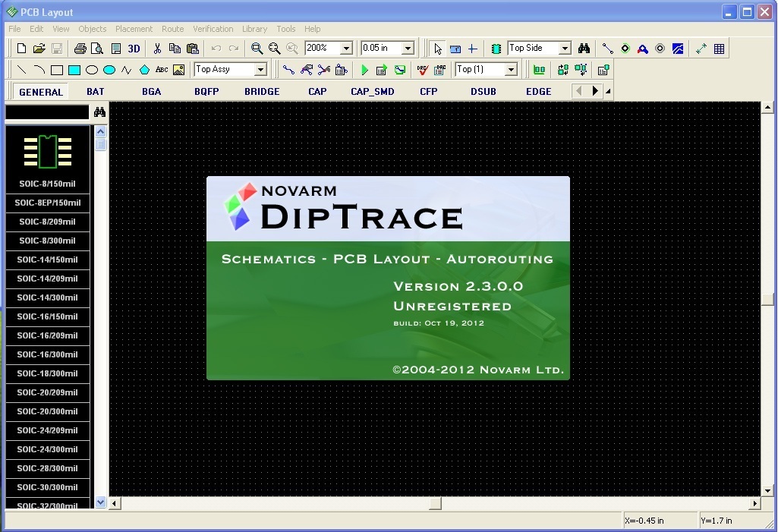
Task: Run the DRC check with red checkmark
Action: click(423, 70)
